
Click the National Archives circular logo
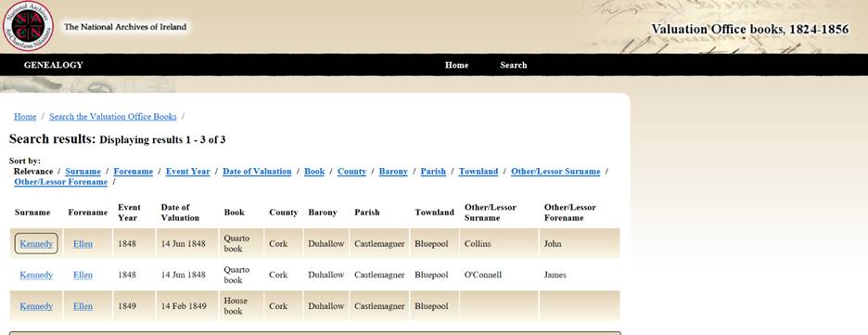coord(28,26)
